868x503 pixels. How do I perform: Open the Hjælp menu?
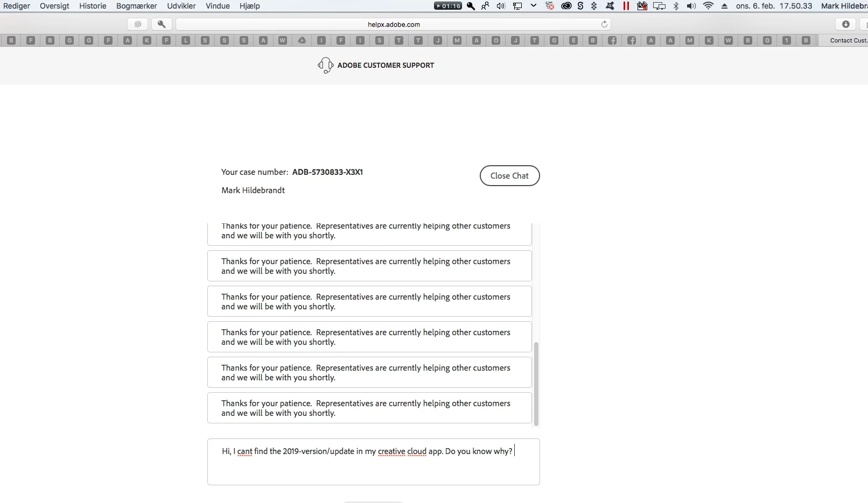pyautogui.click(x=250, y=6)
